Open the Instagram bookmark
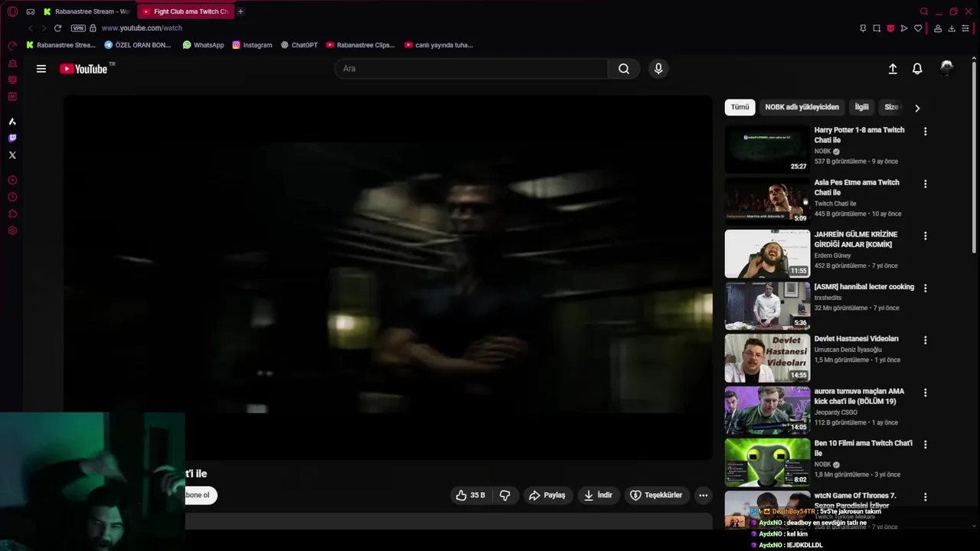 [x=253, y=45]
